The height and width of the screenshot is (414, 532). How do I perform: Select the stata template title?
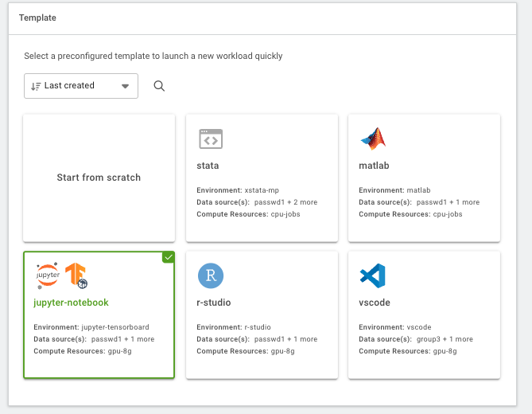208,166
